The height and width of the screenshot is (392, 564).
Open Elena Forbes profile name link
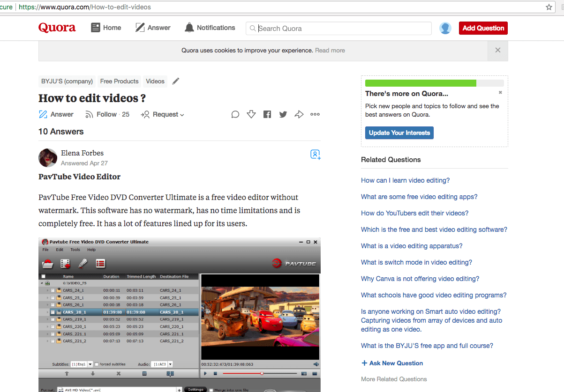(82, 153)
